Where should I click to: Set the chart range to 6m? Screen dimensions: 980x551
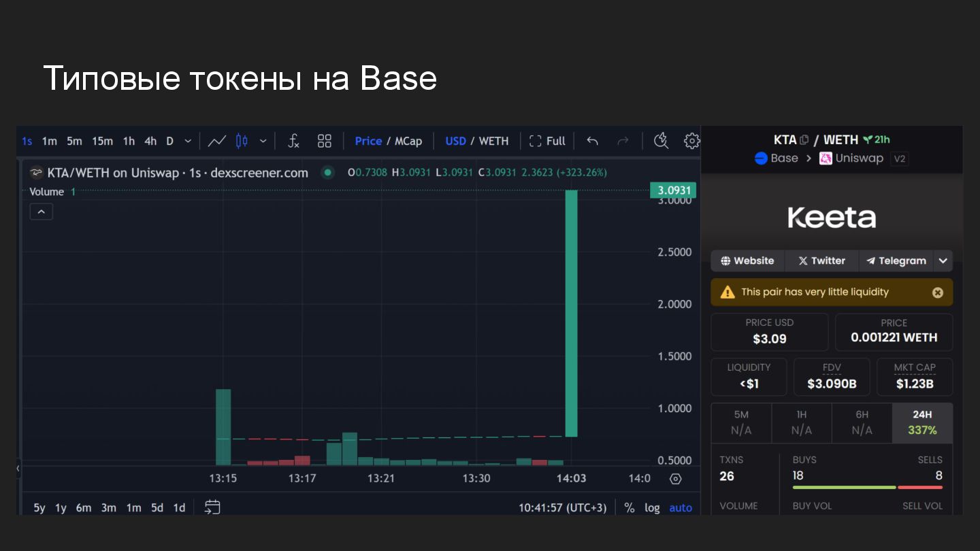pyautogui.click(x=84, y=508)
